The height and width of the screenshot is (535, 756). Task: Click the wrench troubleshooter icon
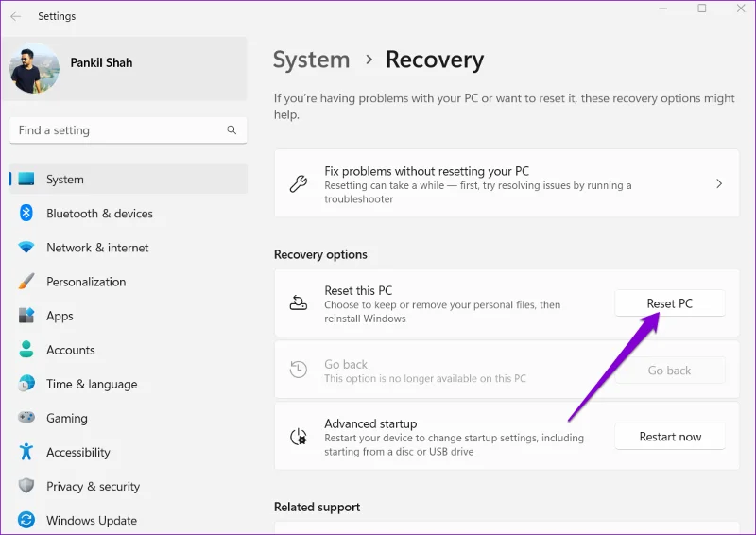pos(299,183)
